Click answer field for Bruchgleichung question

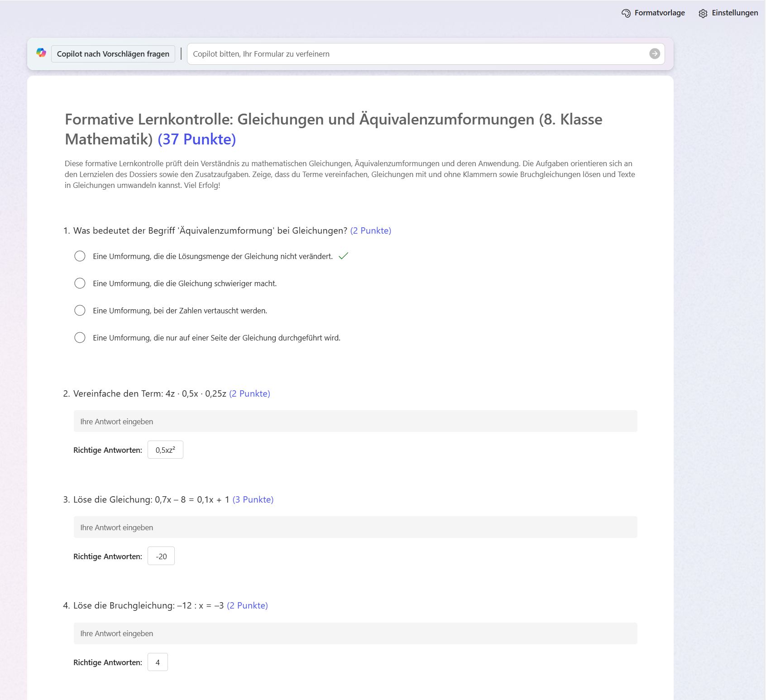point(355,633)
